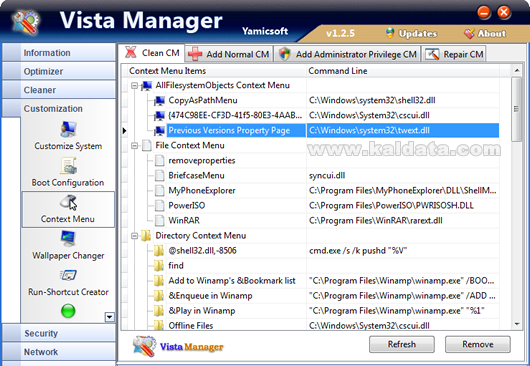
Task: Click the Command Line column header
Action: click(x=403, y=71)
